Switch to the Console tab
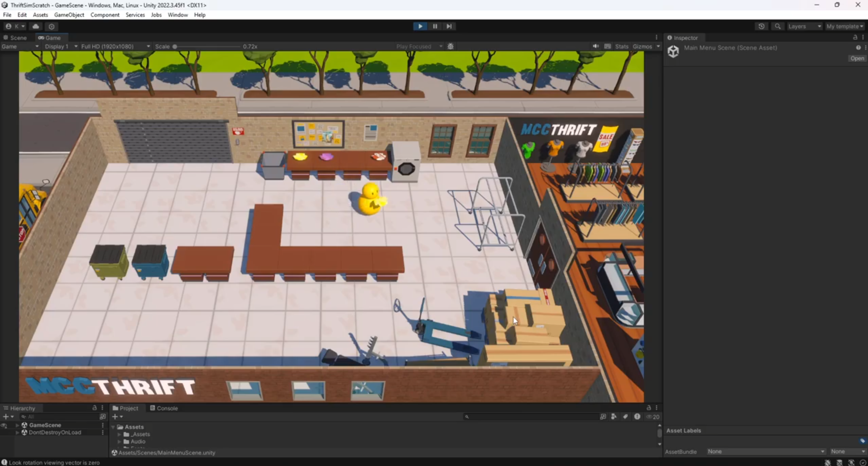Image resolution: width=868 pixels, height=466 pixels. point(163,408)
